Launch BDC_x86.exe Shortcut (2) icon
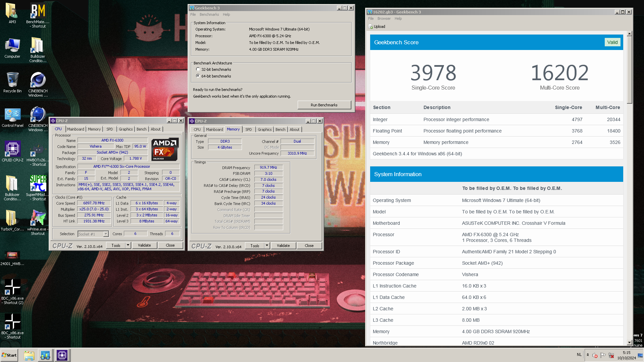Screen dimensions: 644x362 [12, 291]
